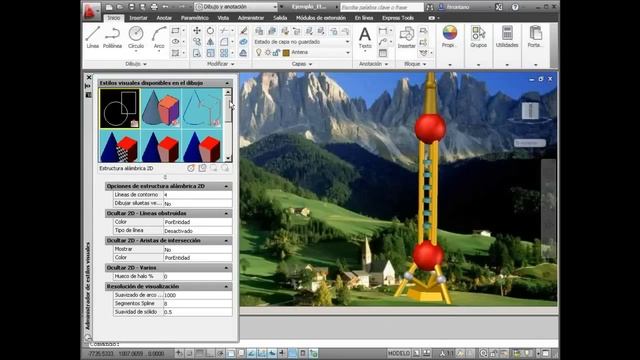
Task: Click apply visual style to viewport icon
Action: (202, 168)
